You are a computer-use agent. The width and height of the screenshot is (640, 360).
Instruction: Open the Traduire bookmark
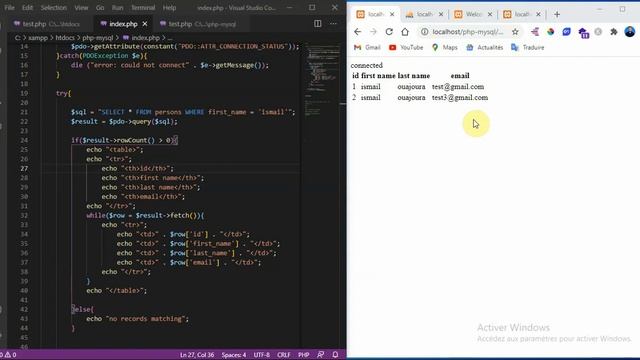coord(528,47)
